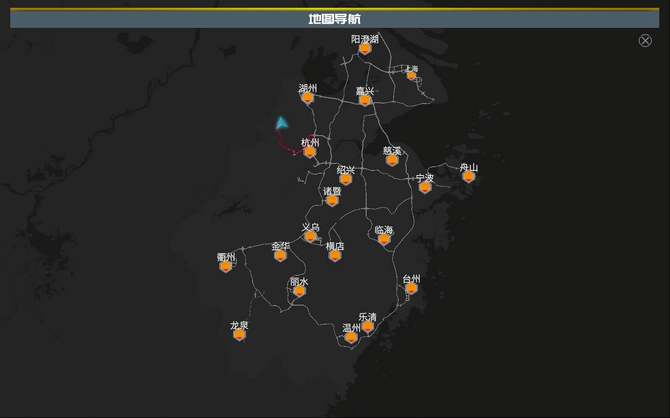Click the 义乌 city marker
This screenshot has height=418, width=670.
point(310,236)
